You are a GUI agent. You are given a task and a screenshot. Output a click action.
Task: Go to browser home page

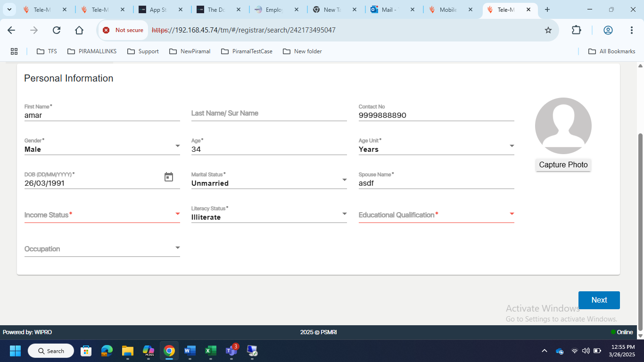(x=79, y=30)
